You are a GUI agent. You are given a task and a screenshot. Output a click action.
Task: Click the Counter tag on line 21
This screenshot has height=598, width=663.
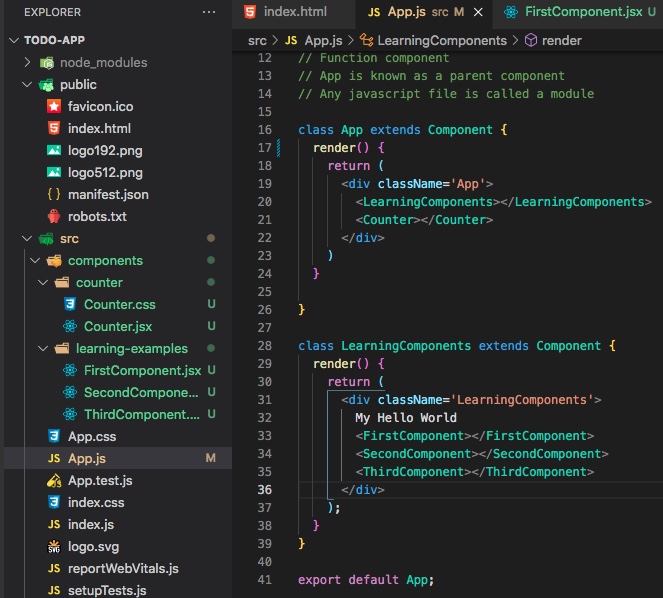click(424, 220)
